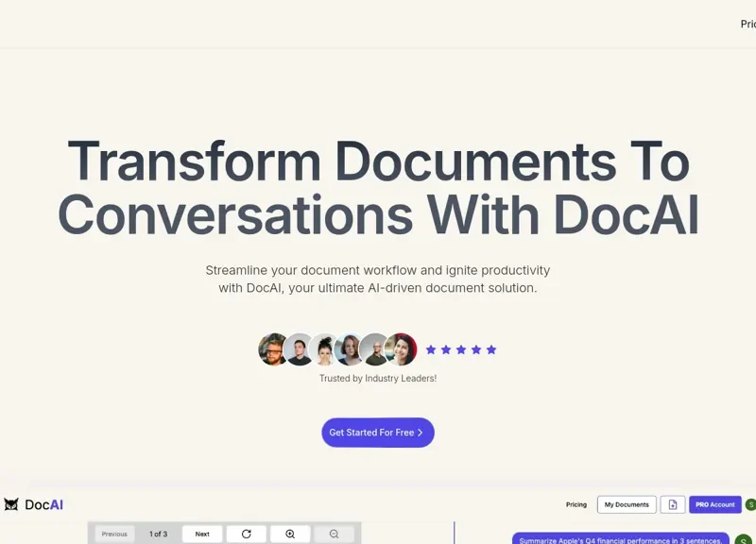Open the My Documents button
This screenshot has height=544, width=756.
point(627,504)
